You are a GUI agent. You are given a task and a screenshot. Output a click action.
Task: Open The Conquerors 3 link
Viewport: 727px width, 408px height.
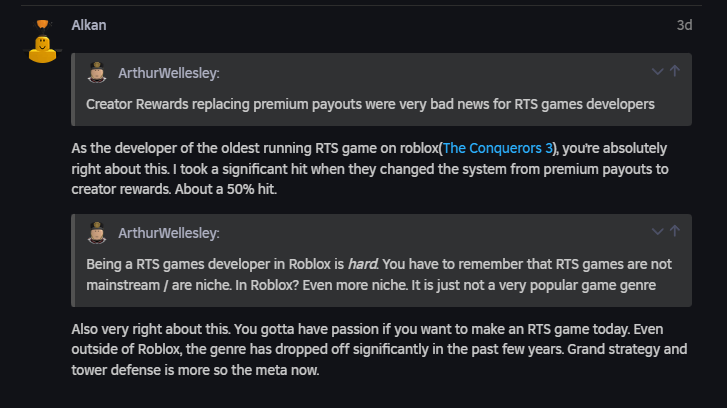coord(498,149)
